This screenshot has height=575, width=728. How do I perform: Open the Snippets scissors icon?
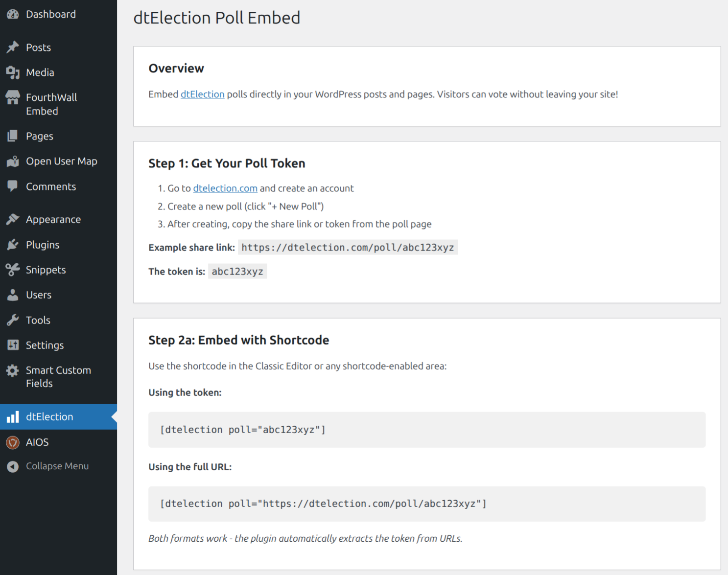pos(13,270)
